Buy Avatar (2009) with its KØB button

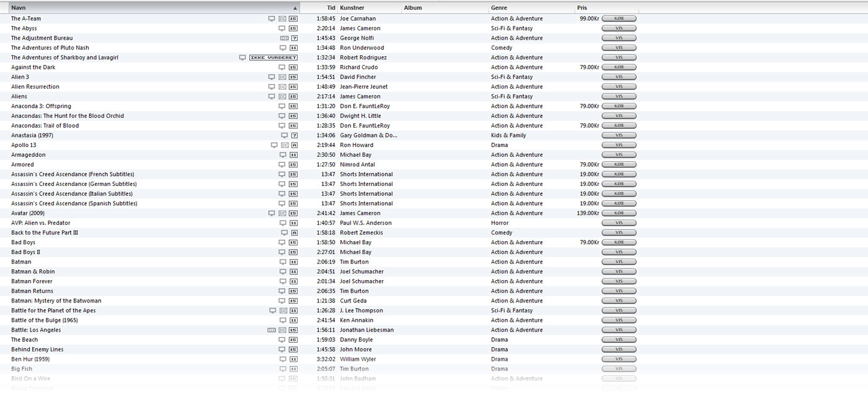tap(619, 213)
